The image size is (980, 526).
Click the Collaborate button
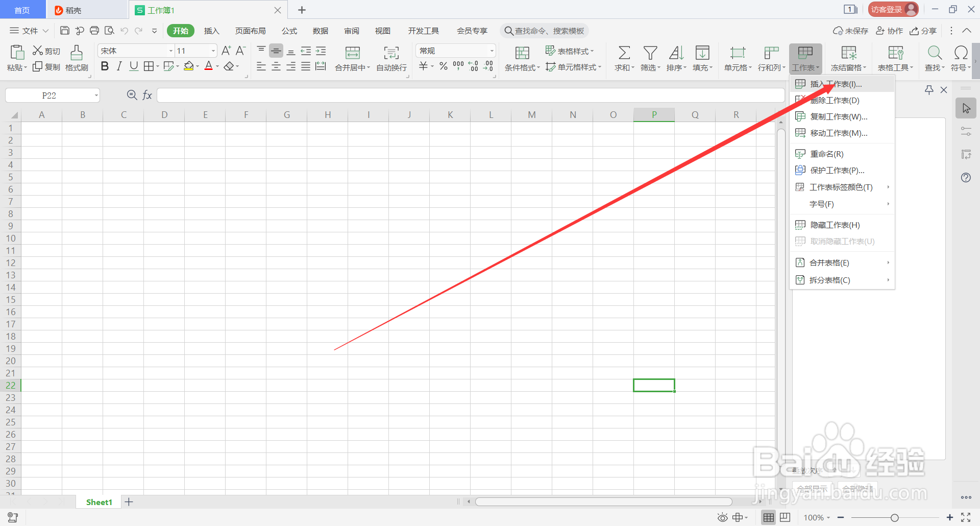[x=890, y=31]
